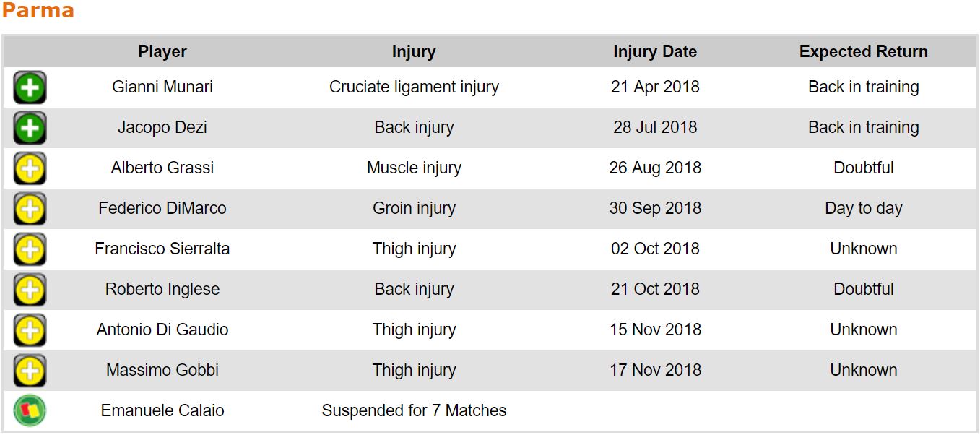Click the Injury Date column header
This screenshot has width=980, height=435.
click(655, 52)
